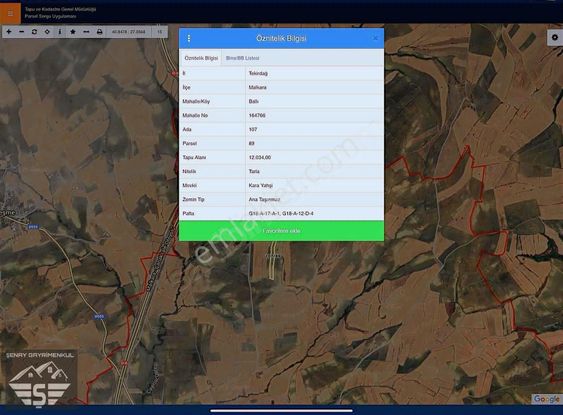The width and height of the screenshot is (563, 415).
Task: Click the zoom level 15 indicator
Action: click(x=160, y=32)
